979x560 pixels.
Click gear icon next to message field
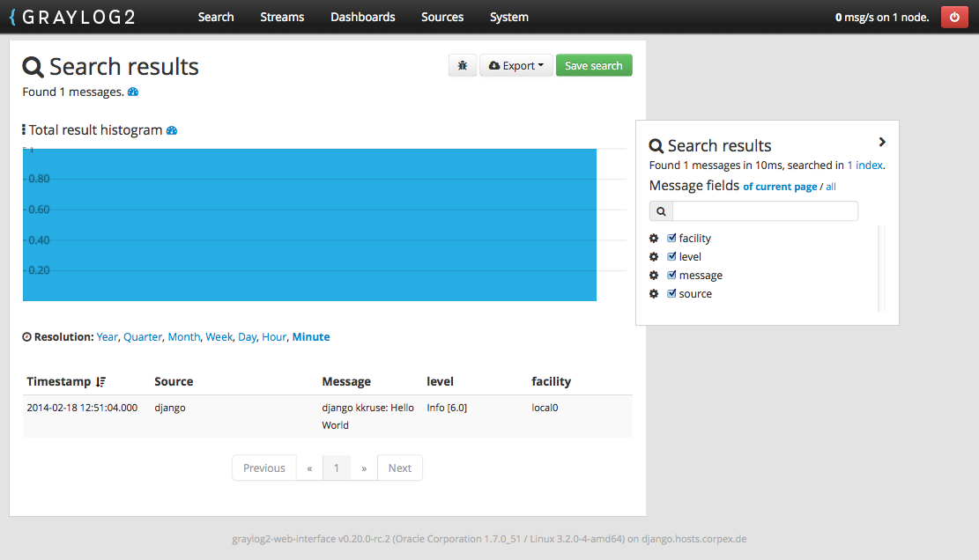click(x=654, y=276)
